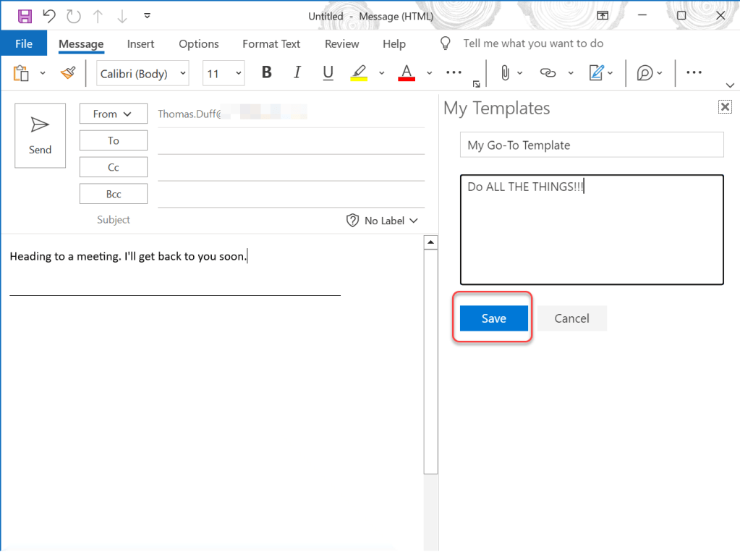Image resolution: width=740 pixels, height=560 pixels.
Task: Open the Calibri (Body) font dropdown
Action: click(x=143, y=73)
